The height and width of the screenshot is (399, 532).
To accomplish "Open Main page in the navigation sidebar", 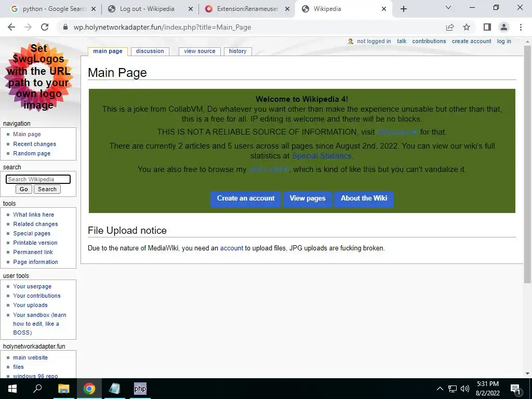I will (27, 134).
